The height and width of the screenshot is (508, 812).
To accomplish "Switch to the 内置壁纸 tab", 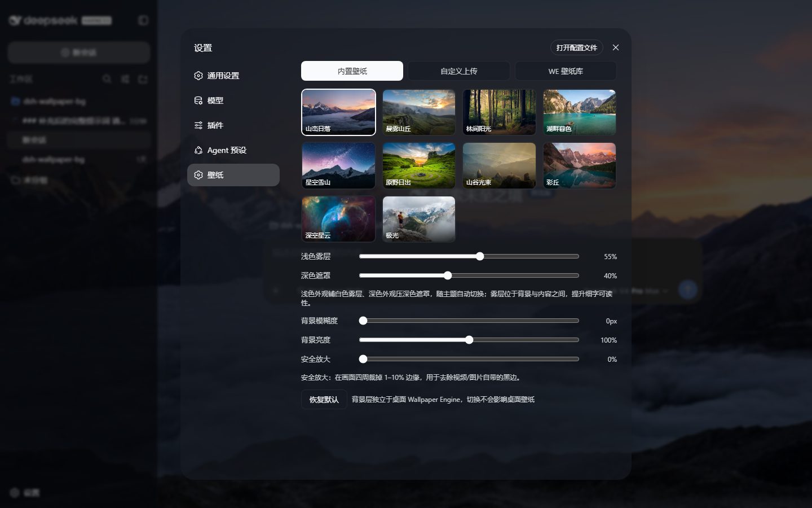I will point(352,71).
